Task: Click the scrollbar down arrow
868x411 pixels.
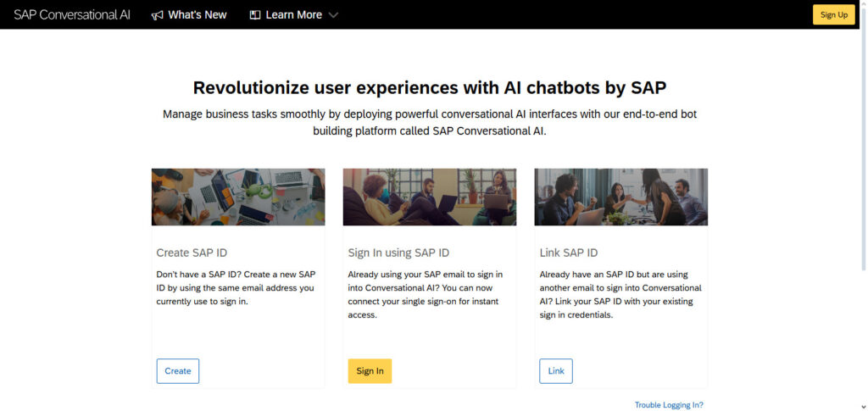Action: click(x=864, y=407)
